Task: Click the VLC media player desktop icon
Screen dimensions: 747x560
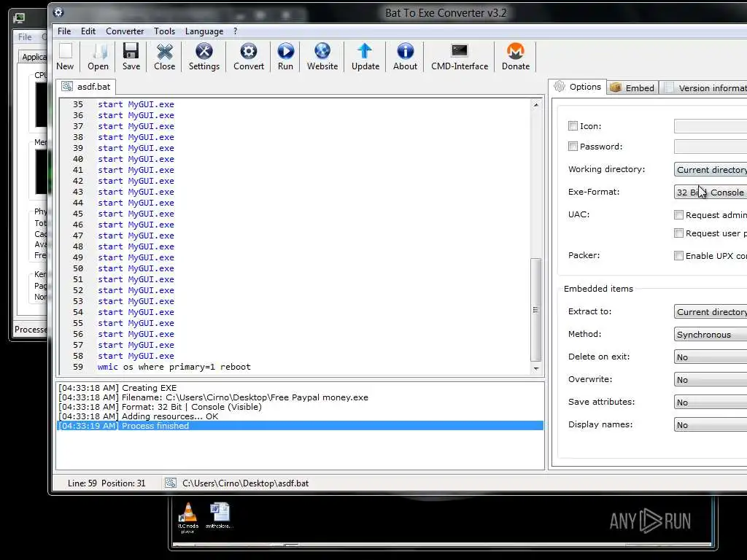Action: click(x=188, y=518)
